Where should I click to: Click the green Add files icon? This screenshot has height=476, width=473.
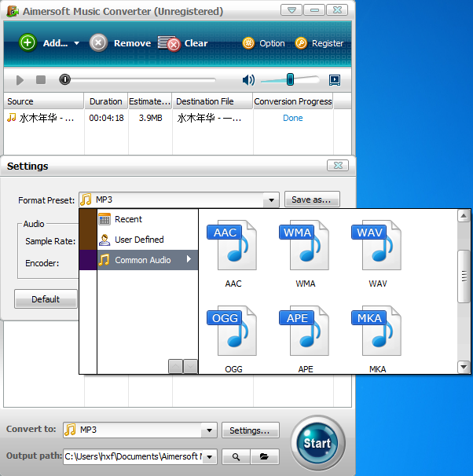(27, 42)
